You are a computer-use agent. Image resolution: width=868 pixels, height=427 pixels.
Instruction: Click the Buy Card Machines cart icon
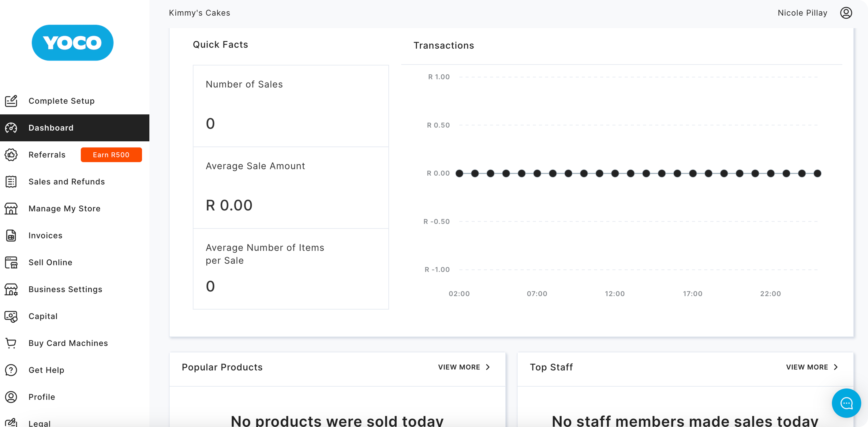tap(11, 343)
